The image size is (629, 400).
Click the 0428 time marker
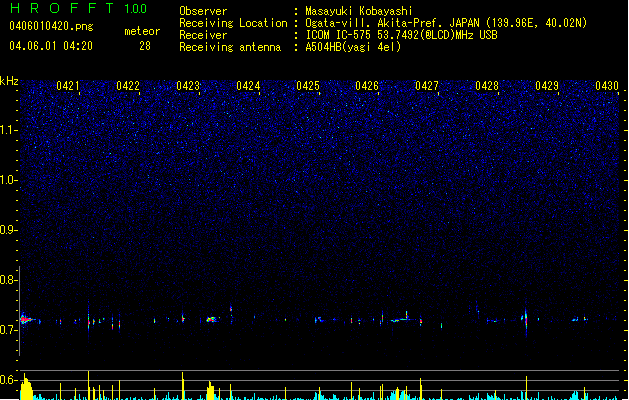click(x=487, y=86)
